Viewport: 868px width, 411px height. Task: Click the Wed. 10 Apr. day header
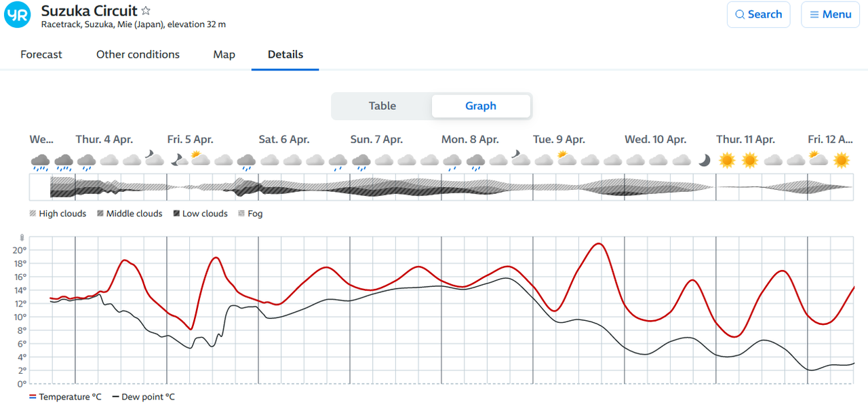click(656, 139)
